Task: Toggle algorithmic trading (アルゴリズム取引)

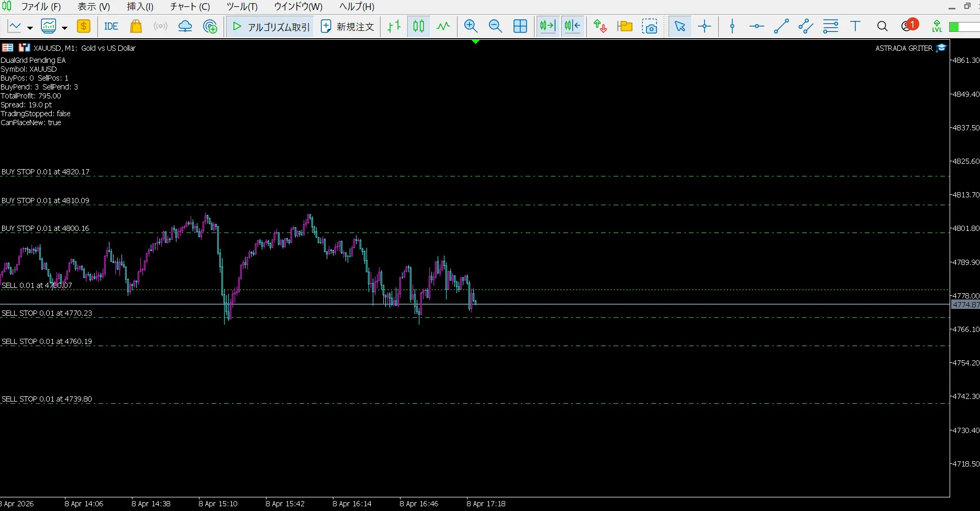Action: pyautogui.click(x=271, y=26)
